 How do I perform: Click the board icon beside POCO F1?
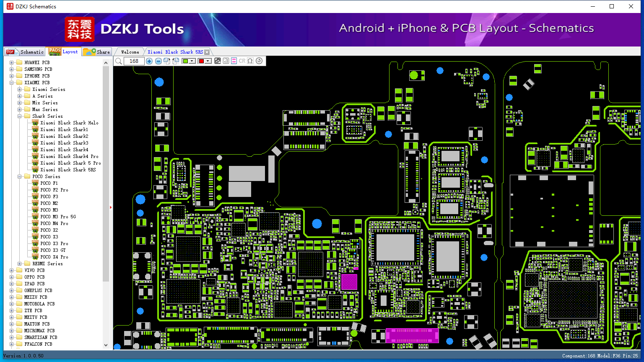coord(35,183)
